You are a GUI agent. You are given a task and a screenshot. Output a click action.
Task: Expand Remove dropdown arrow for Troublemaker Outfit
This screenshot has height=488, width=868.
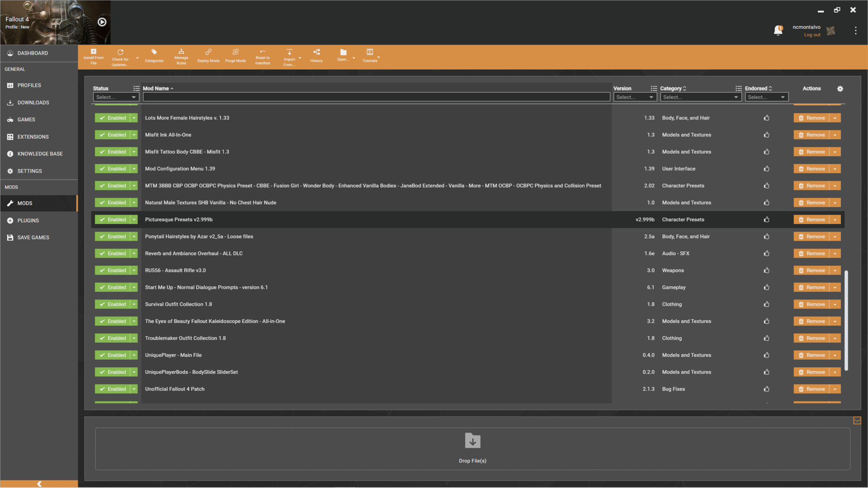pos(835,338)
